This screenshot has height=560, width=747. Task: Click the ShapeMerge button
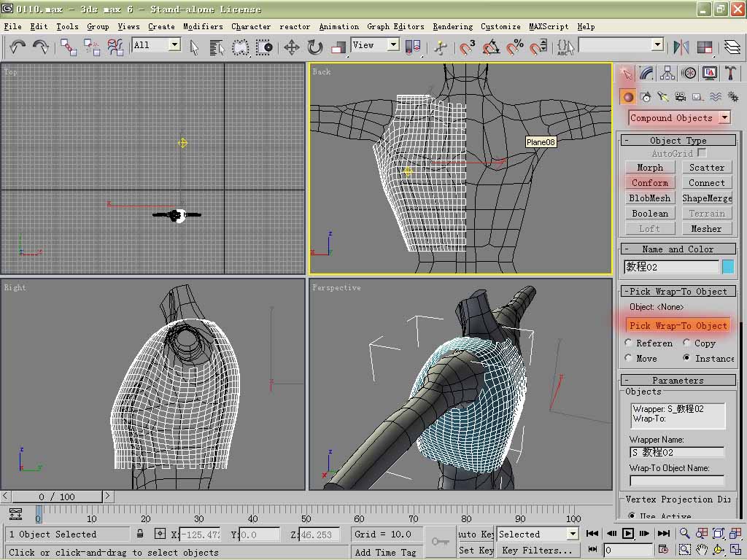[x=706, y=198]
